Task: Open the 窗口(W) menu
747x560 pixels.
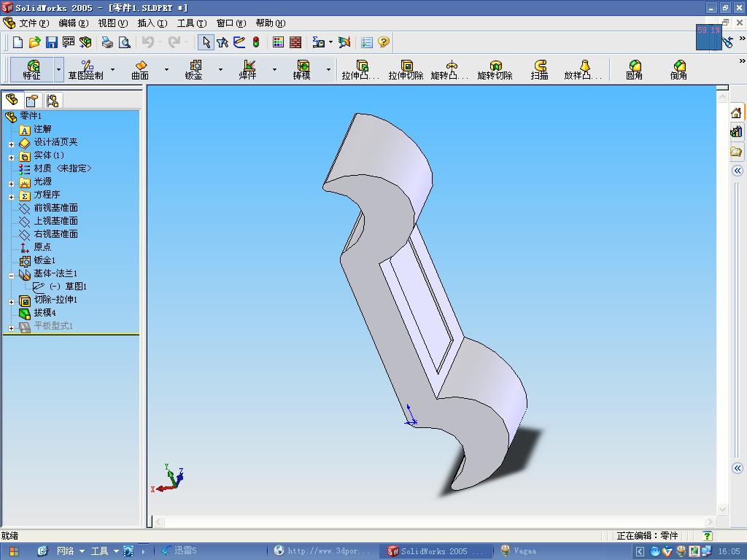Action: [231, 23]
